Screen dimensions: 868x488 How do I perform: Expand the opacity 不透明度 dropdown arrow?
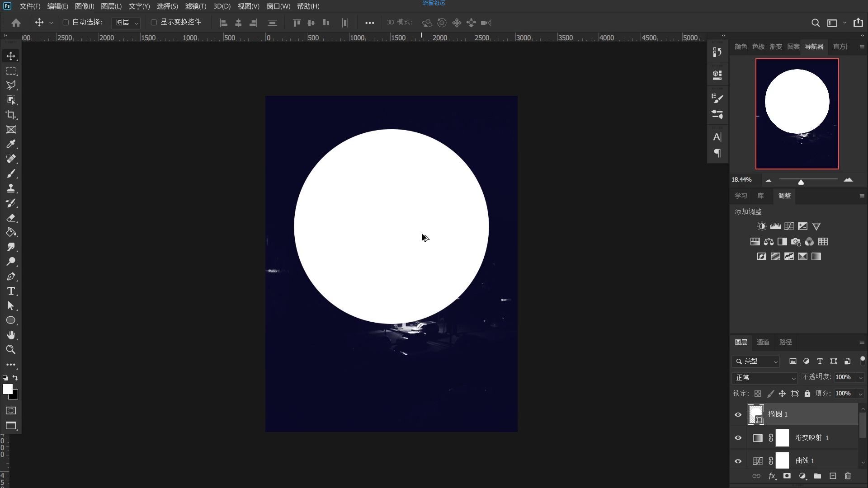point(860,378)
